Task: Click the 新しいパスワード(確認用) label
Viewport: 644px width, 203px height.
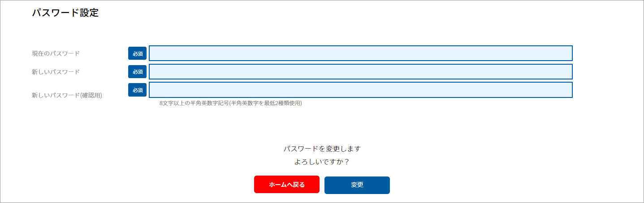Action: 67,95
